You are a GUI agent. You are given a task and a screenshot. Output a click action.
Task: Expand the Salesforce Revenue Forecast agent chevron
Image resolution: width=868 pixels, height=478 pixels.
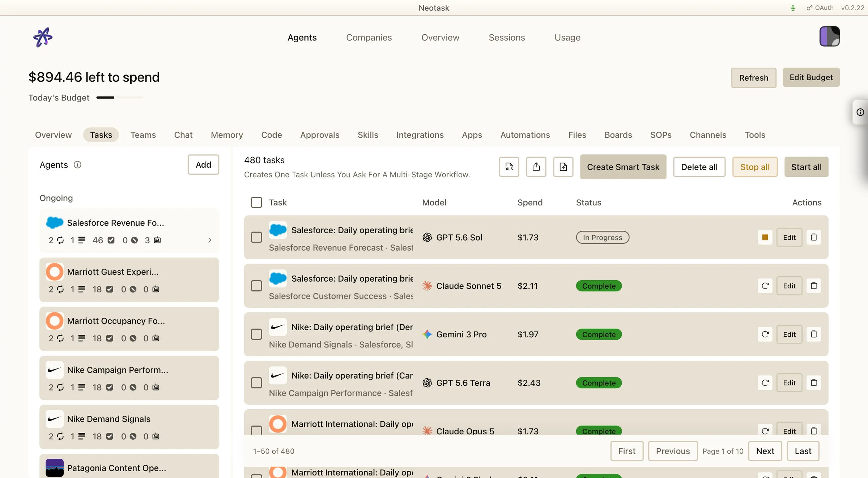(x=210, y=240)
